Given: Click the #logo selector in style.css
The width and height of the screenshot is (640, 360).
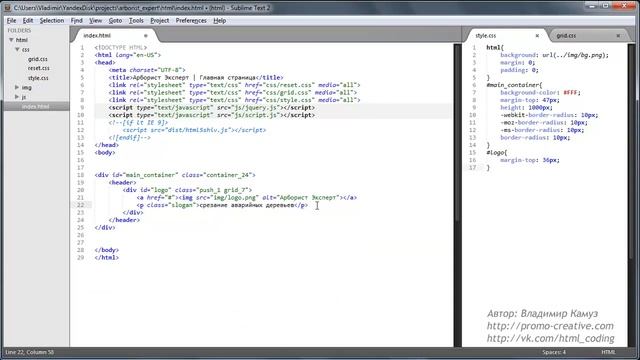Looking at the screenshot, I should coord(496,153).
